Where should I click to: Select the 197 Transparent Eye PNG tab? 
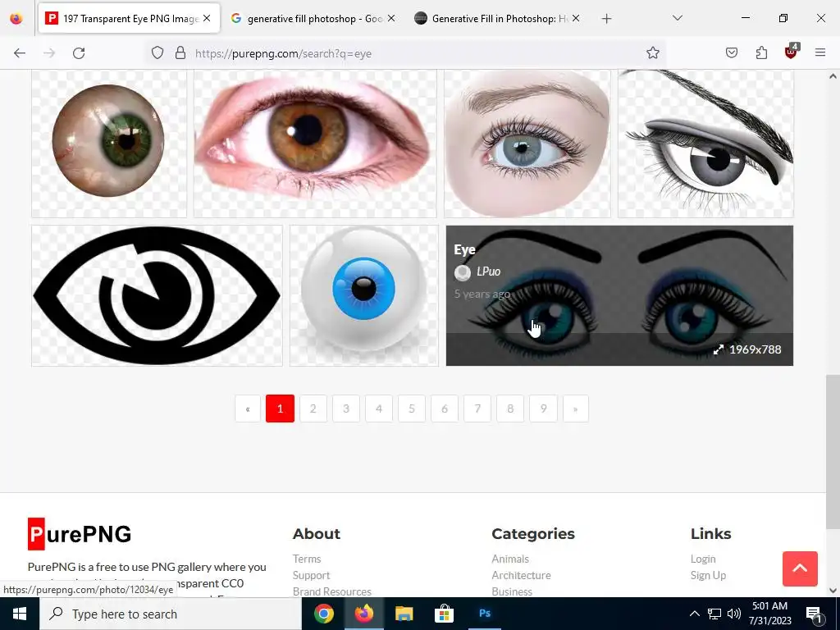click(x=129, y=19)
